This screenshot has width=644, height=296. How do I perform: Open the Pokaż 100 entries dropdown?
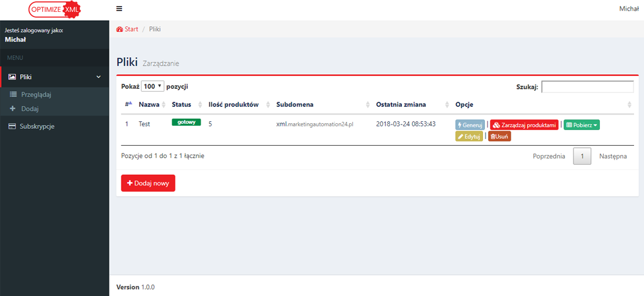tap(152, 86)
